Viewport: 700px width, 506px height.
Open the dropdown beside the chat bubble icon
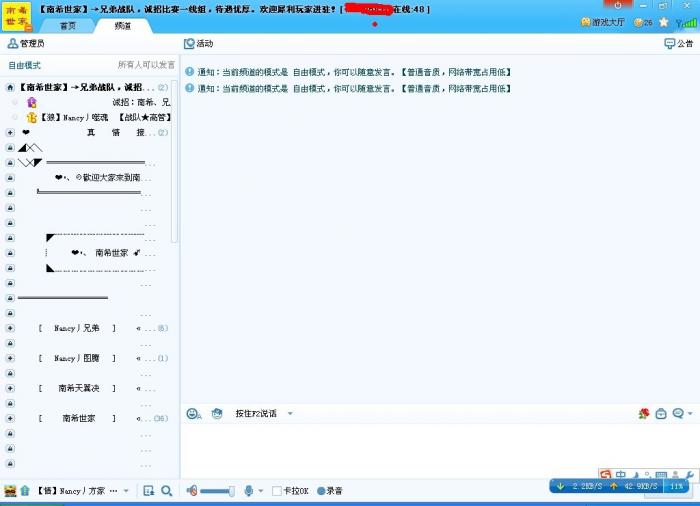(x=690, y=414)
